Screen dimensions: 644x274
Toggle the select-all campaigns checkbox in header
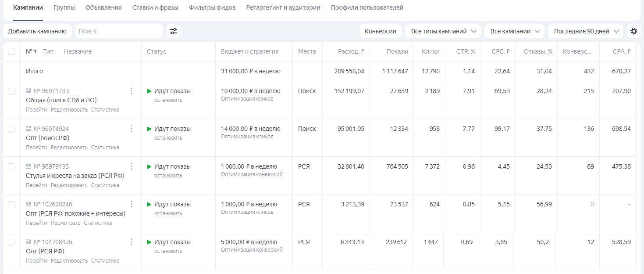(x=11, y=51)
